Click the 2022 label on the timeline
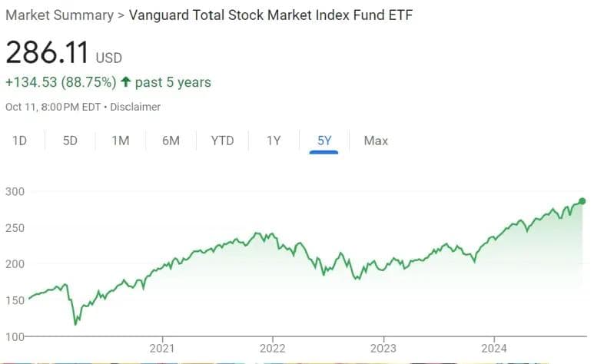Image resolution: width=594 pixels, height=364 pixels. [x=273, y=348]
